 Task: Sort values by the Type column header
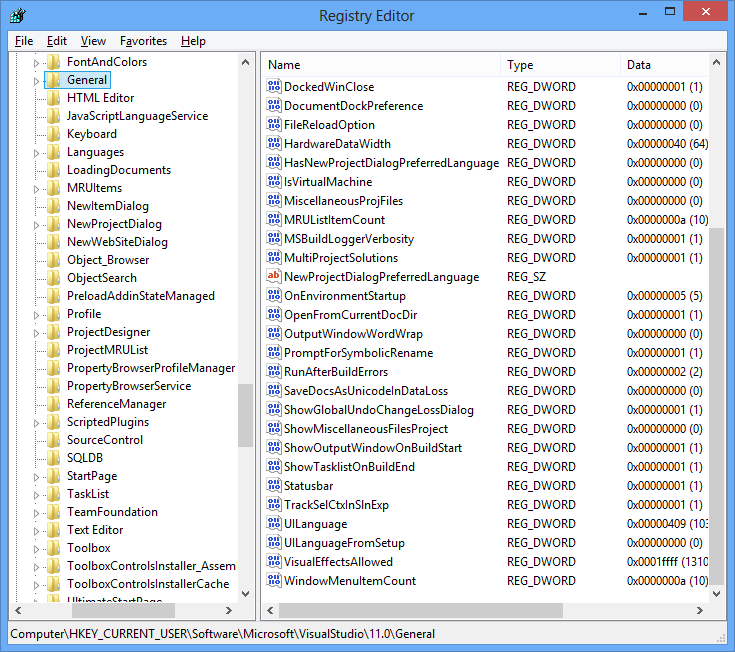click(x=560, y=65)
